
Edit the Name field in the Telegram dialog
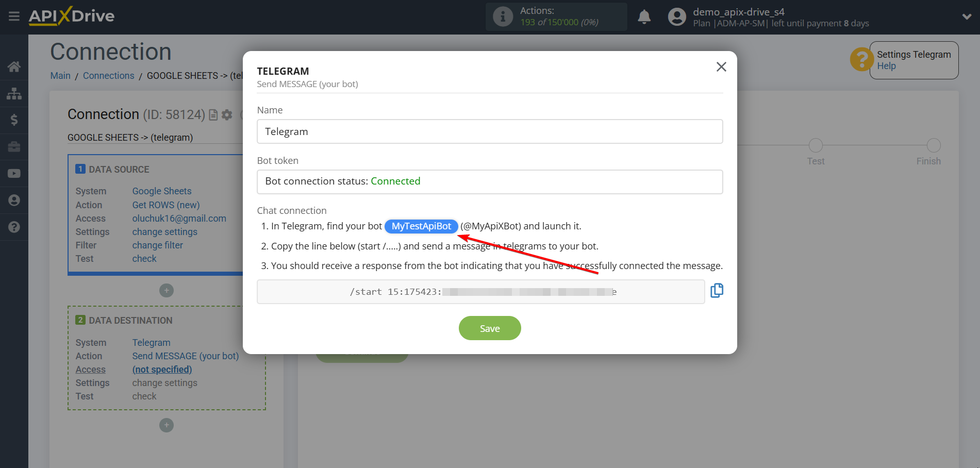[489, 131]
